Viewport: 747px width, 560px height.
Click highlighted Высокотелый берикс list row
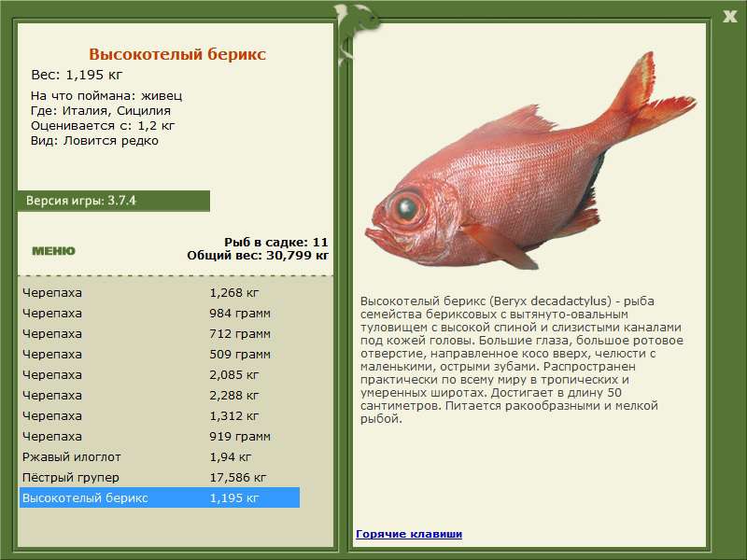pos(159,498)
